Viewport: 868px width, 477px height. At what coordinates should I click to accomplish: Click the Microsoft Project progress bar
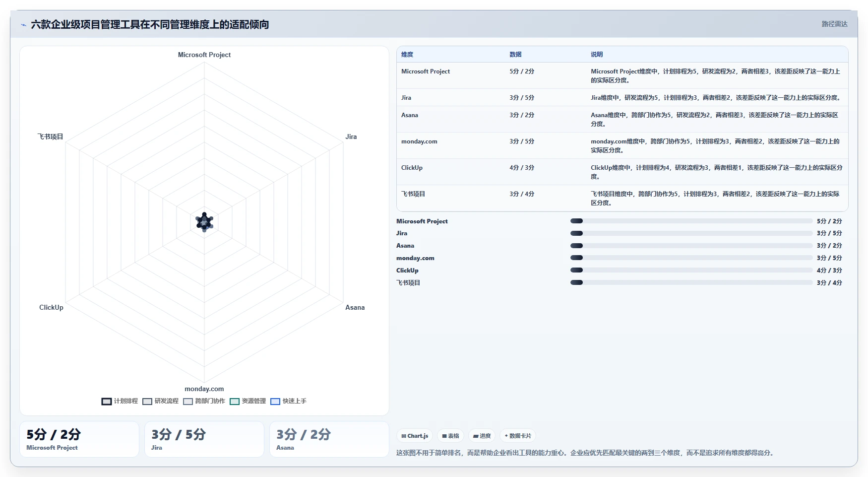[691, 221]
